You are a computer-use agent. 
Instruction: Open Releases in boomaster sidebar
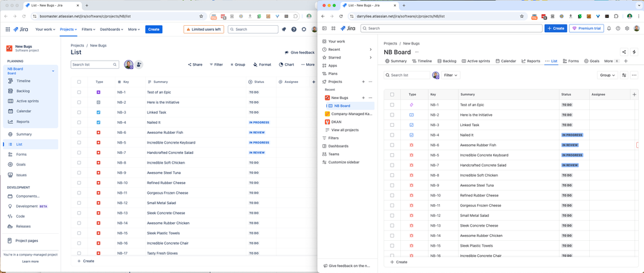point(23,226)
